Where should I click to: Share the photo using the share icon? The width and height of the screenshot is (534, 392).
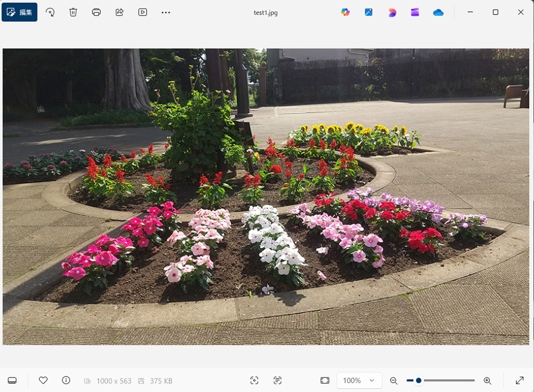120,12
